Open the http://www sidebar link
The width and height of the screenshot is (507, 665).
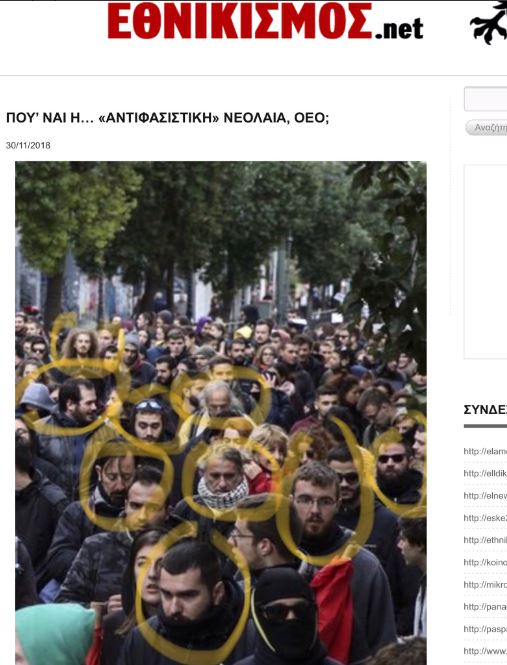485,651
